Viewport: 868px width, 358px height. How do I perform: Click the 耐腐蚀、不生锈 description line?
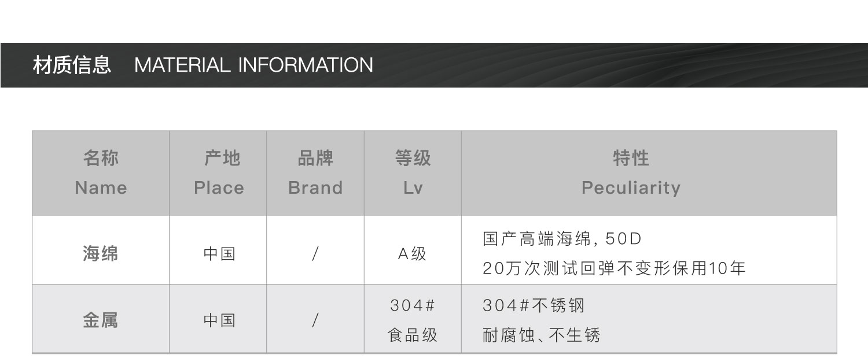(x=541, y=335)
